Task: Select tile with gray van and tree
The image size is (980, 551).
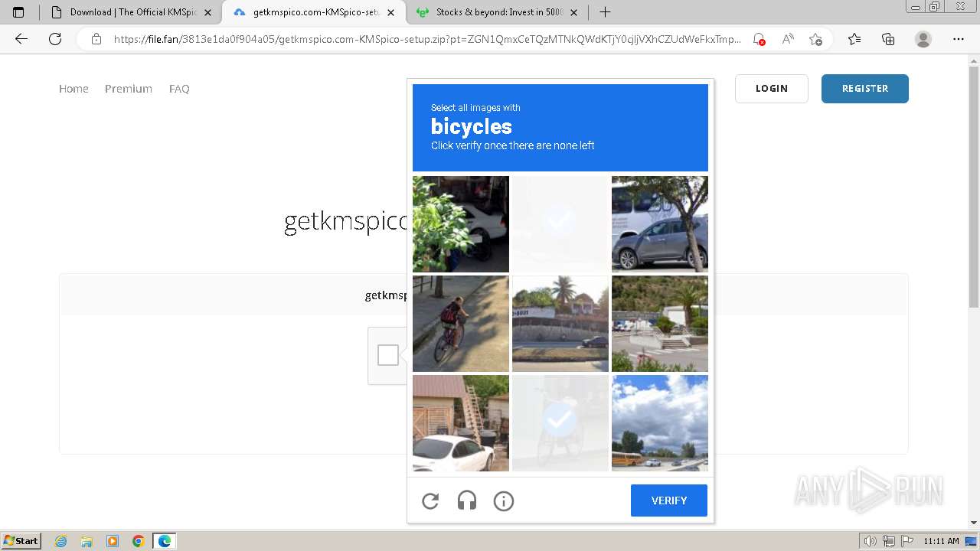Action: (660, 224)
